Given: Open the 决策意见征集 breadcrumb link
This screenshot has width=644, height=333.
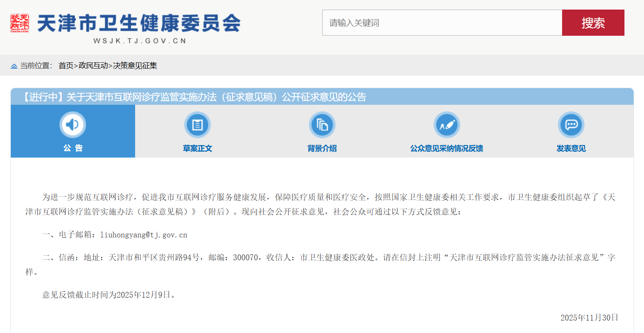Looking at the screenshot, I should click(134, 65).
